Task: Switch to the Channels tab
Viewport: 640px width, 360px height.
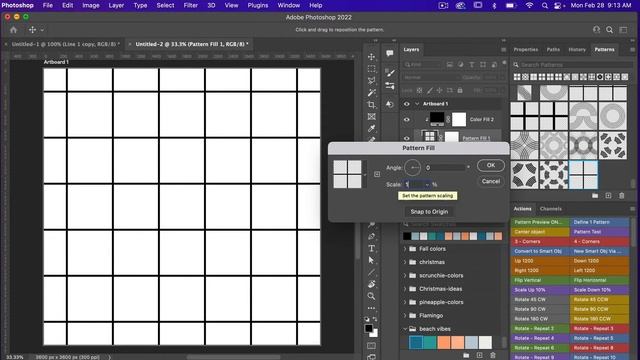Action: tap(551, 209)
